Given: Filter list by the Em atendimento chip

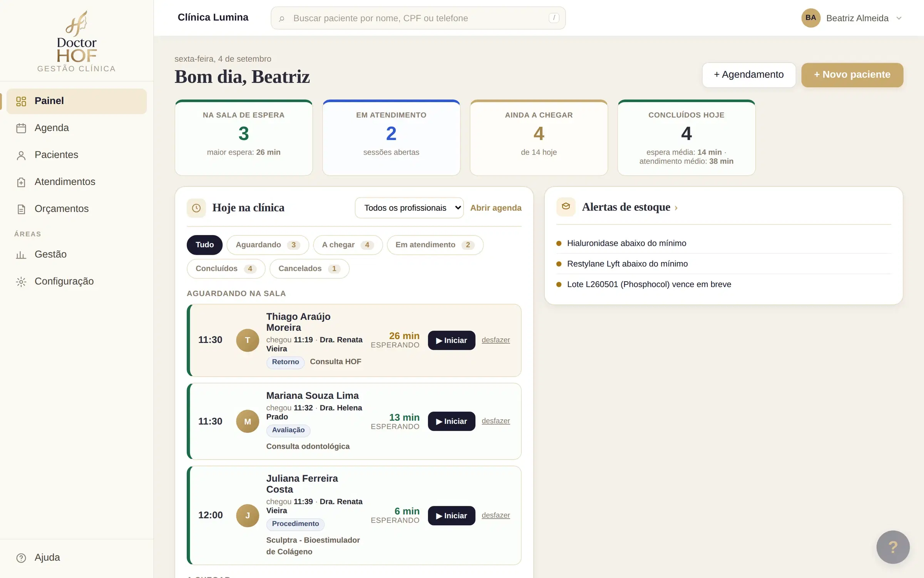Looking at the screenshot, I should (x=435, y=245).
